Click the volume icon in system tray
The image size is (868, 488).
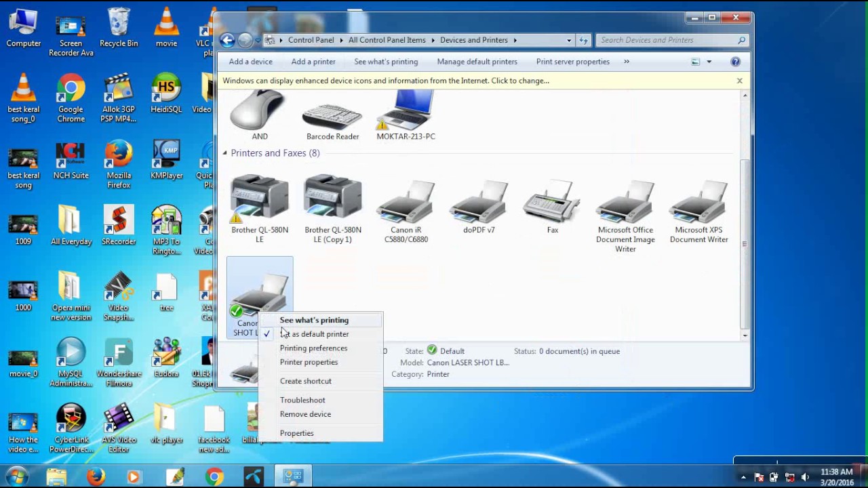(x=805, y=477)
